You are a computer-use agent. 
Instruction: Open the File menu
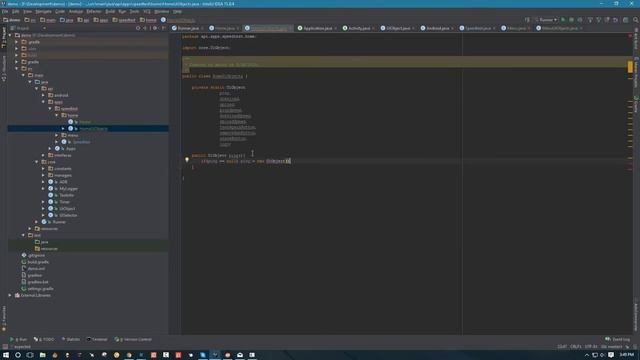(5, 11)
